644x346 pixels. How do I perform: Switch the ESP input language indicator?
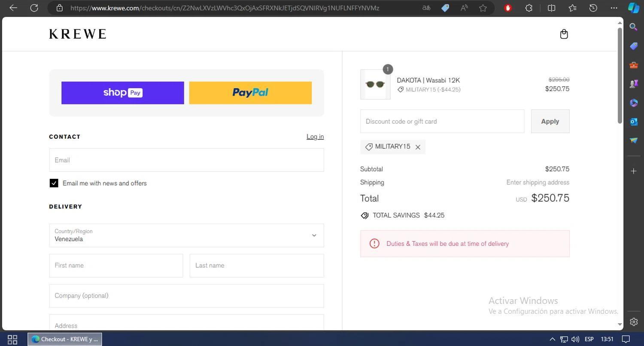coord(589,339)
